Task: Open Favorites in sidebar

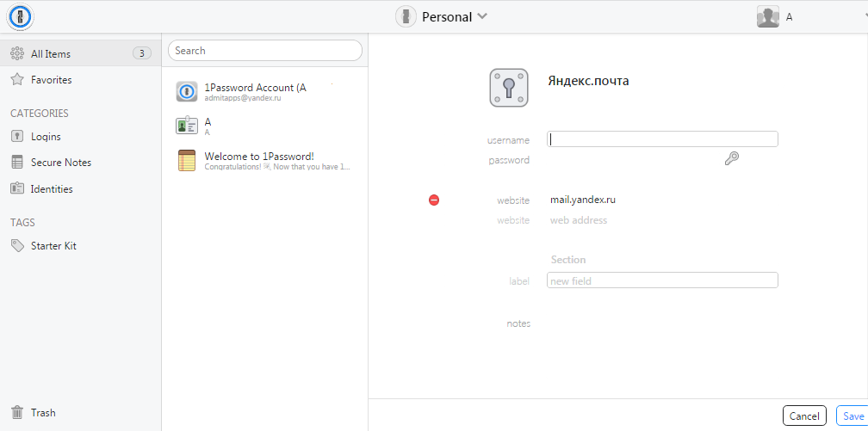Action: pos(80,80)
